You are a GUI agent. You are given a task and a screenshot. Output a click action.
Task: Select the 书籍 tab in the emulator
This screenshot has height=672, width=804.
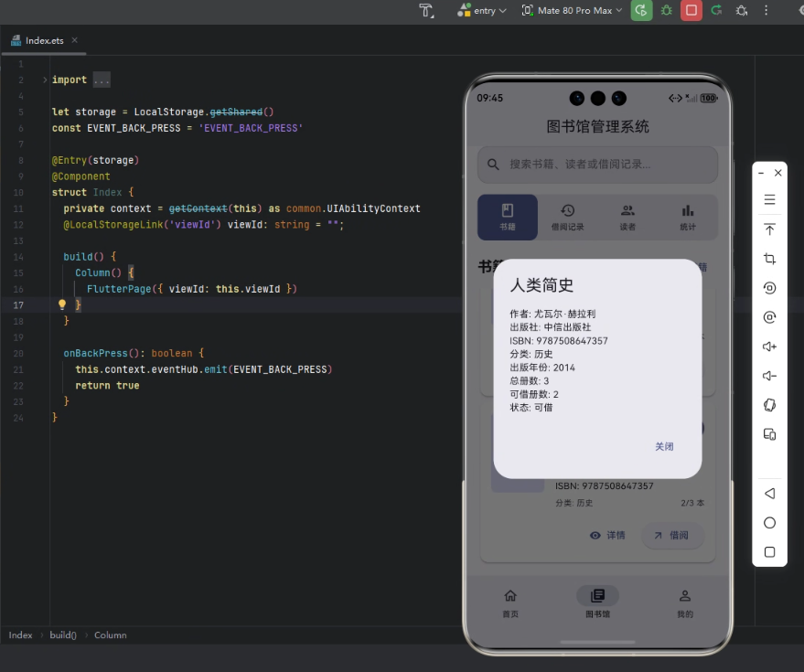click(508, 218)
